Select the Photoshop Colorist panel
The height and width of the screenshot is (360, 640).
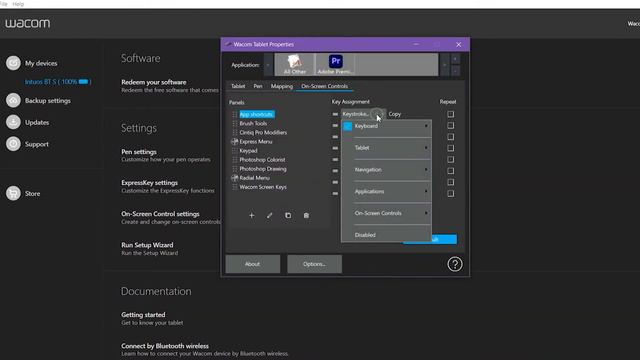(x=262, y=160)
